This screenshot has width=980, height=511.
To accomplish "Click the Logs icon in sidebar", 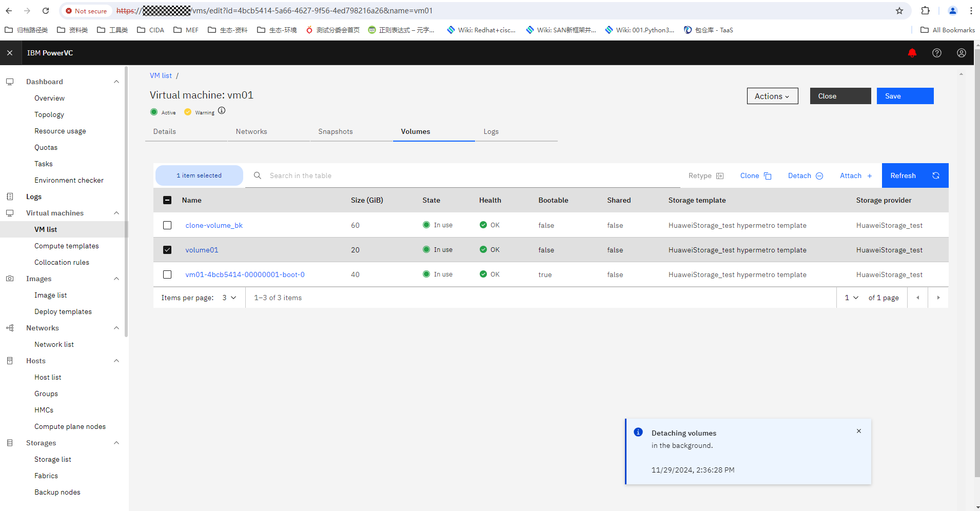I will point(10,196).
